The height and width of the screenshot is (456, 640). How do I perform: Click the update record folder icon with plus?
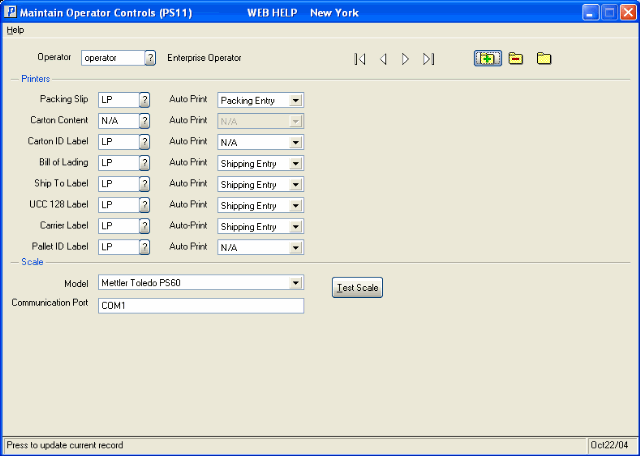point(488,58)
